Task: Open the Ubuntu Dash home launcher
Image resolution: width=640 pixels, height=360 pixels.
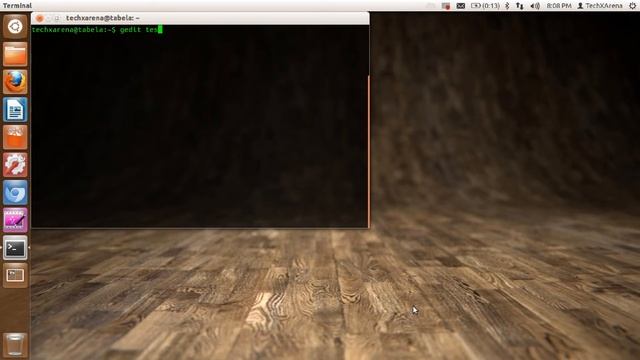Action: [x=15, y=27]
